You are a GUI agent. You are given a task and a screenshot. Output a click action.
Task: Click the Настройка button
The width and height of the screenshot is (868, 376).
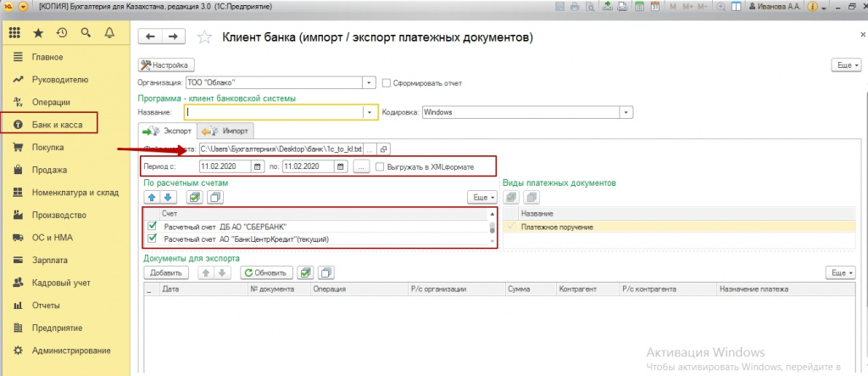[x=166, y=65]
